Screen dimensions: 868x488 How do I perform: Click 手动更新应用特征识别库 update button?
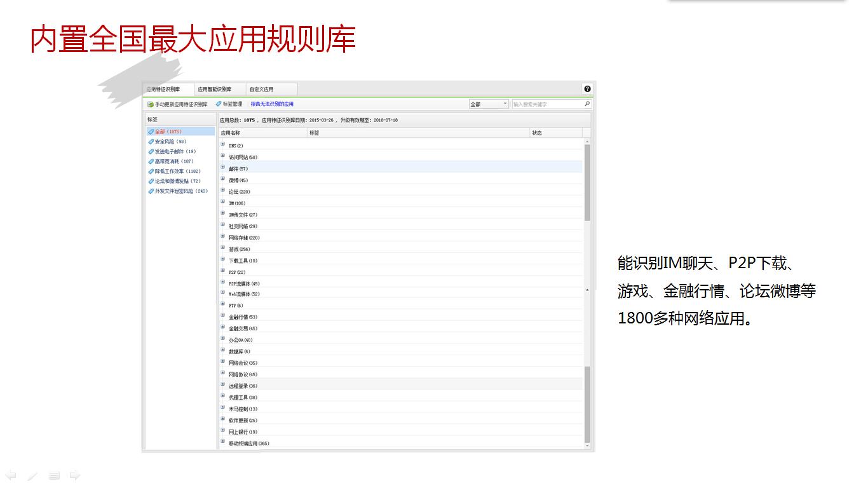[x=177, y=104]
